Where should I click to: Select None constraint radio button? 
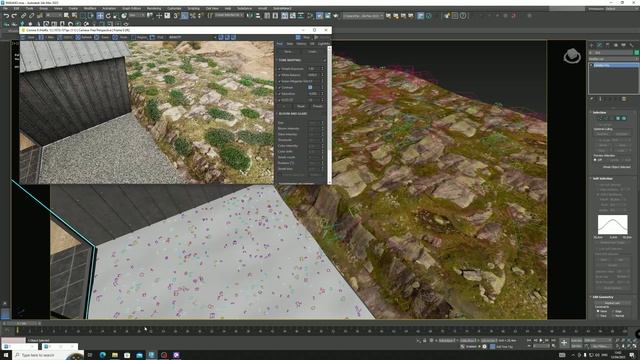(x=598, y=311)
